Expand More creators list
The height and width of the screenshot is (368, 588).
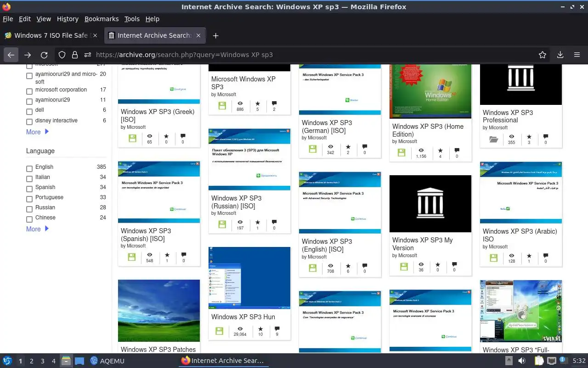tap(37, 132)
